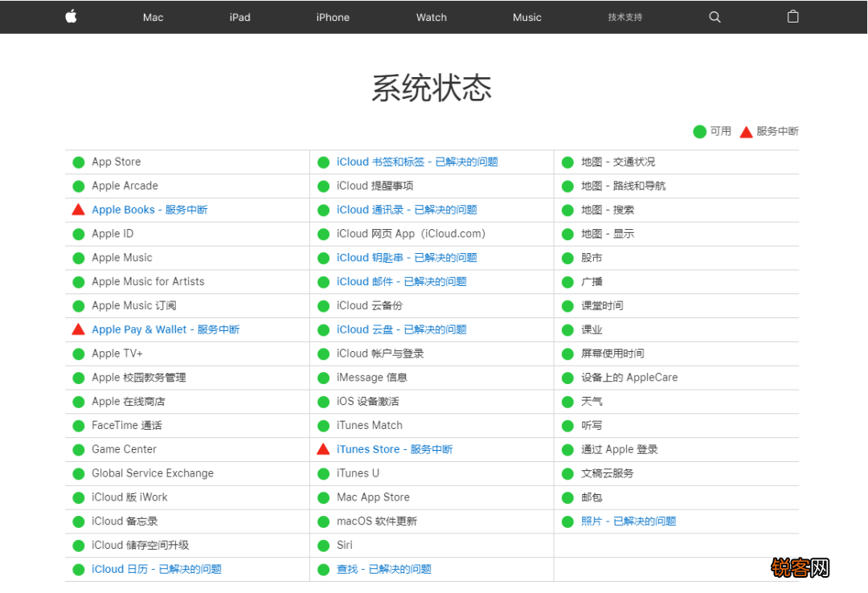
Task: Open iTunes Store - 服务中断 link
Action: click(395, 449)
